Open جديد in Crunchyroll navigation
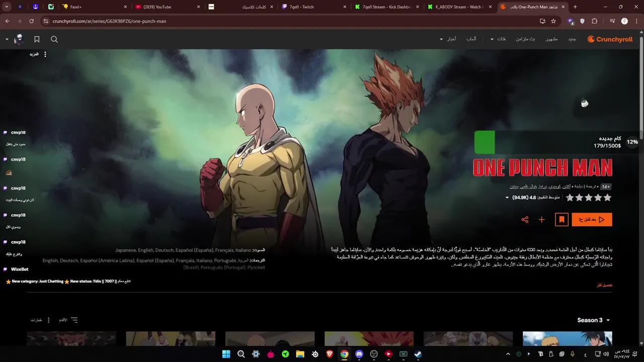 (x=572, y=39)
